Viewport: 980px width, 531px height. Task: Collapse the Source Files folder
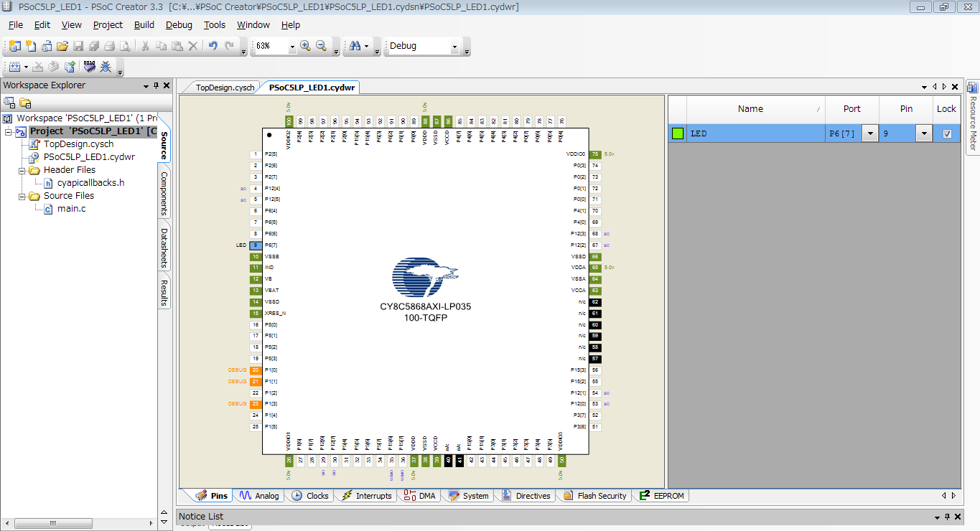22,196
